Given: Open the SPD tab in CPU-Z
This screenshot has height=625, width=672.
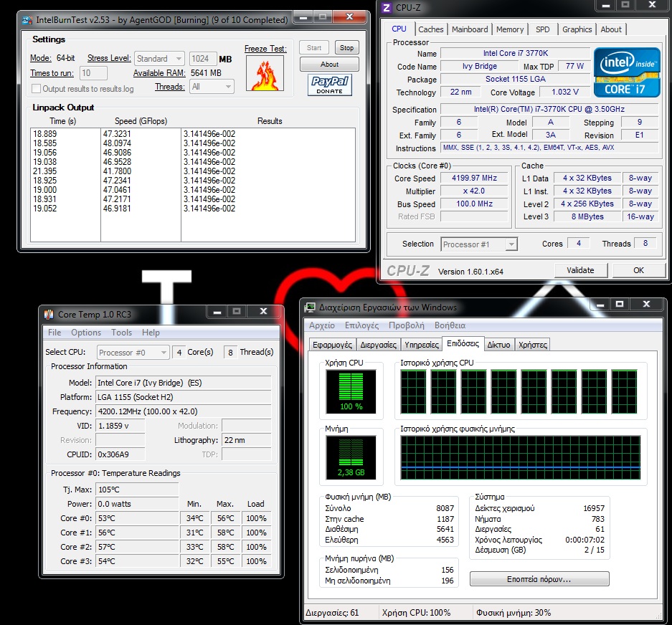Looking at the screenshot, I should pos(543,29).
